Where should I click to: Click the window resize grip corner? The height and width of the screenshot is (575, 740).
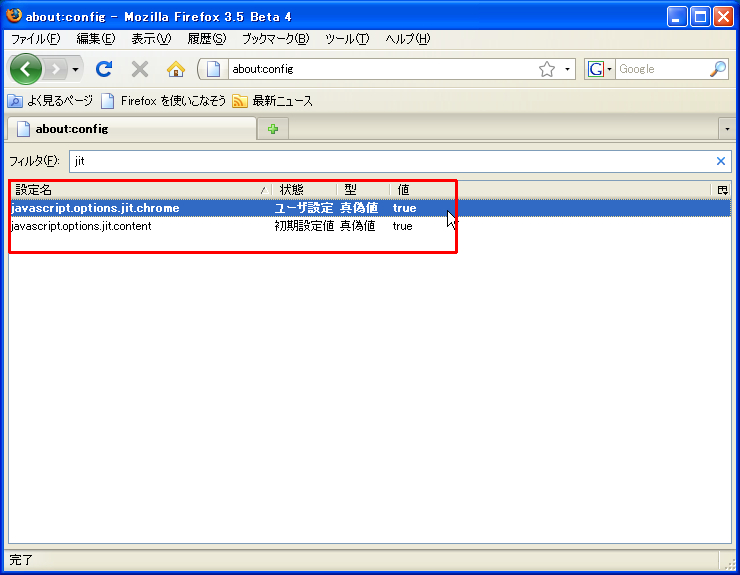point(730,563)
